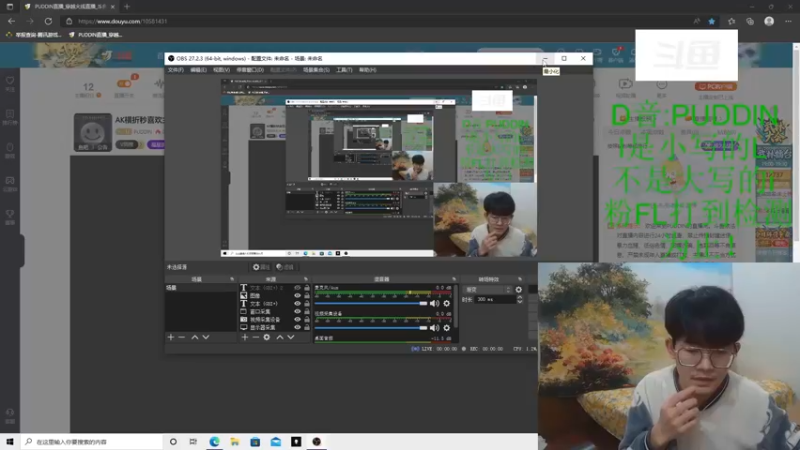This screenshot has height=450, width=800.
Task: Open source properties gear under sources list
Action: point(267,337)
